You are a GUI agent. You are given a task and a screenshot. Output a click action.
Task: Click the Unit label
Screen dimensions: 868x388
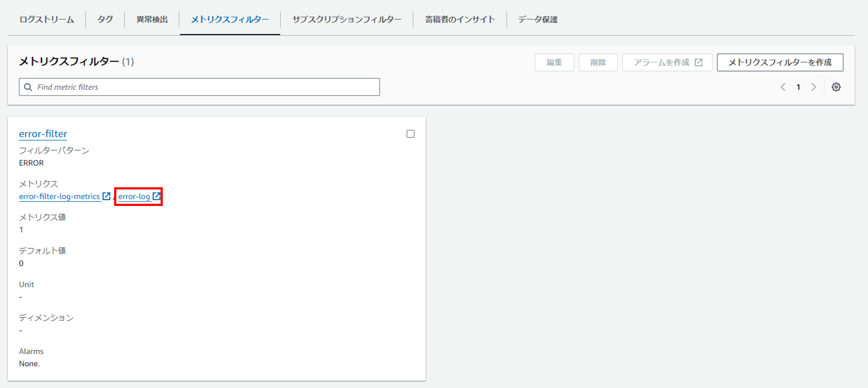26,284
